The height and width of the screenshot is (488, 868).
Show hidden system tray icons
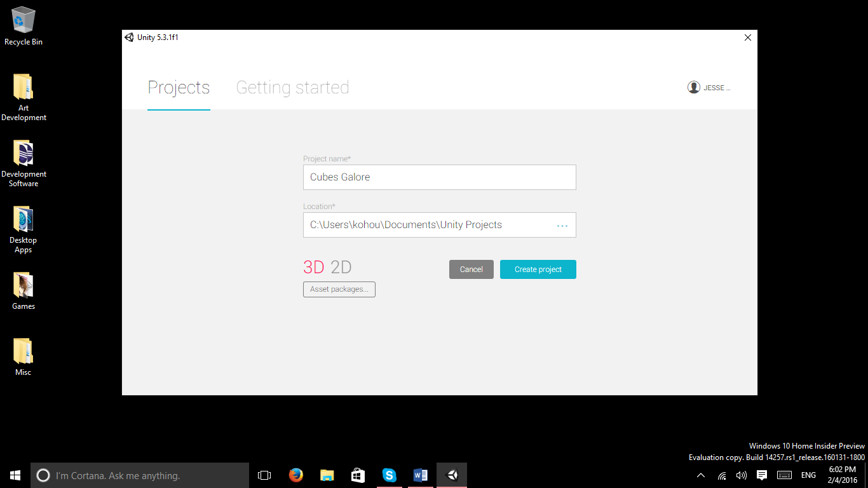(x=701, y=475)
